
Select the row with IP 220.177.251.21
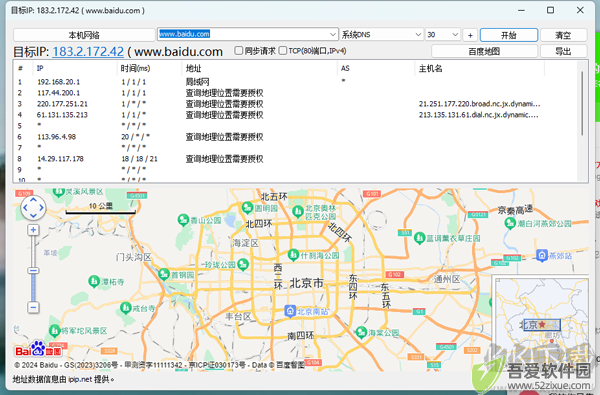tap(295, 104)
